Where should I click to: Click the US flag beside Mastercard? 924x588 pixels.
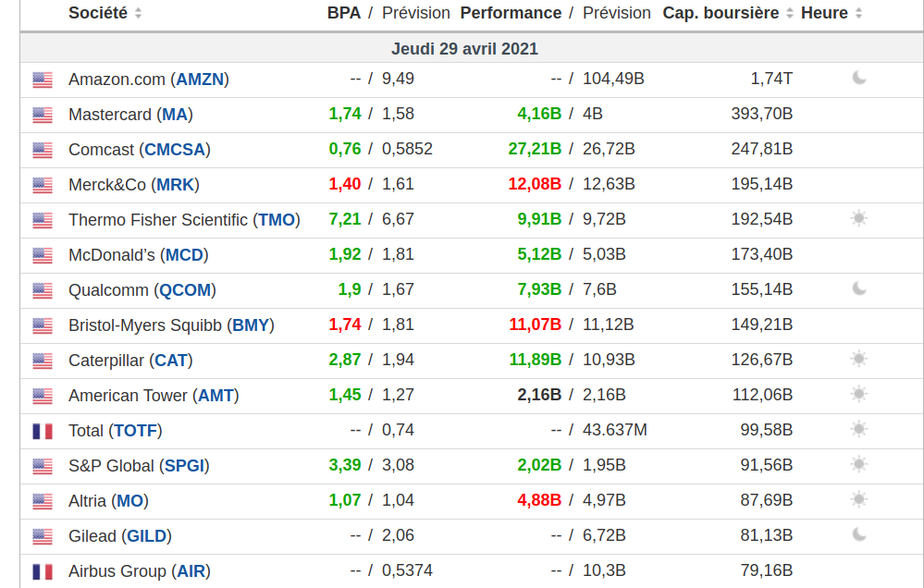tap(43, 115)
